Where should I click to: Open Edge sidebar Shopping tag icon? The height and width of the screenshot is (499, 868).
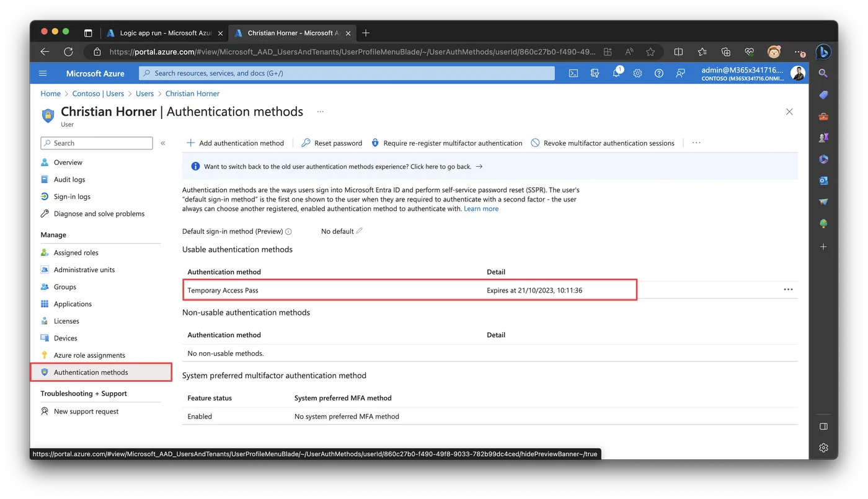coord(823,95)
